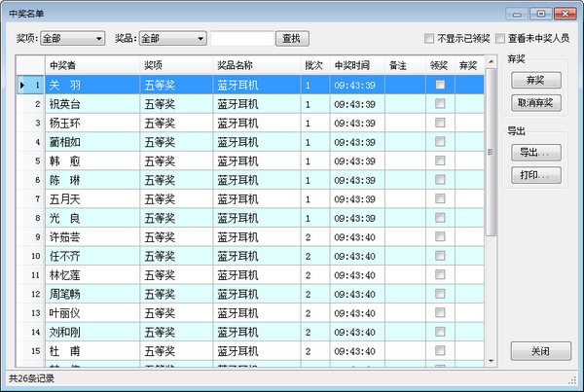Viewport: 584px width, 392px height.
Task: Check the 领奖 box for 祝英台
Action: coord(440,104)
